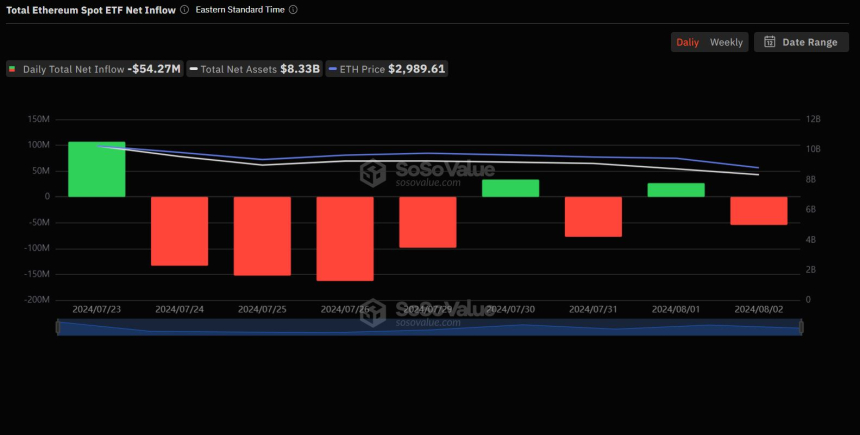Open the Date Range picker

(x=800, y=42)
